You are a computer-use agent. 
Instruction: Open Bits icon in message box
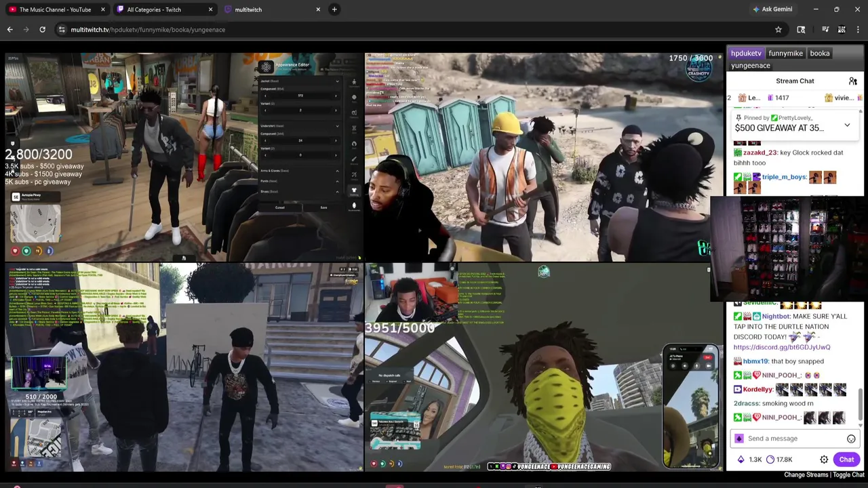tap(739, 439)
